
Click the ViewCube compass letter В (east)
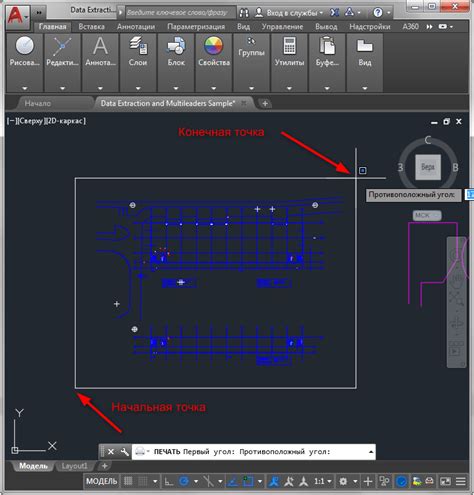[x=455, y=167]
